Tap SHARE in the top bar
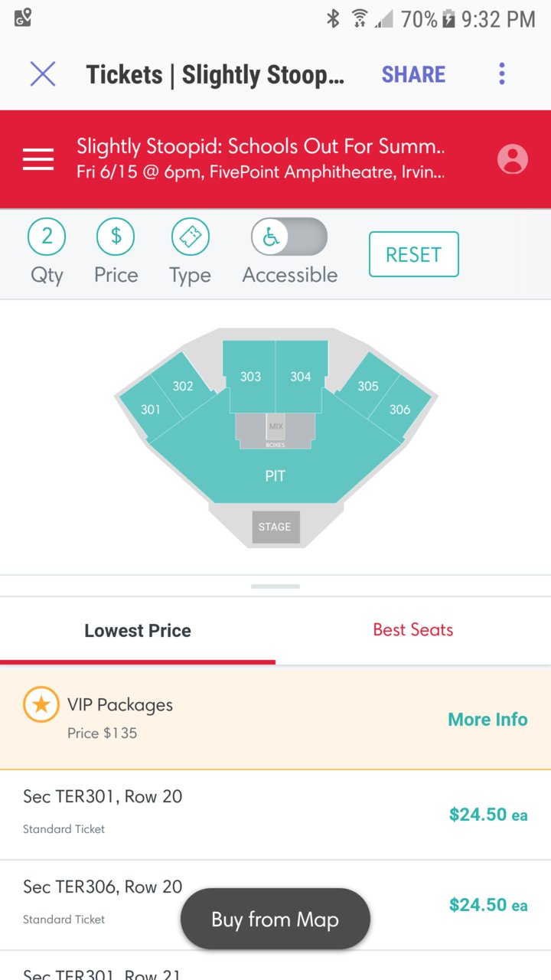 pyautogui.click(x=413, y=74)
